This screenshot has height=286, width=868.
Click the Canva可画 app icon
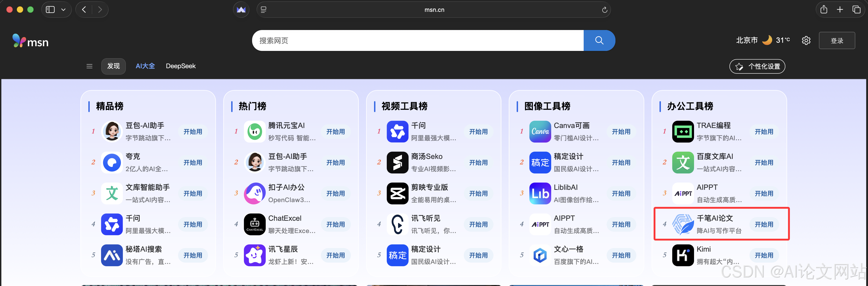pyautogui.click(x=540, y=132)
